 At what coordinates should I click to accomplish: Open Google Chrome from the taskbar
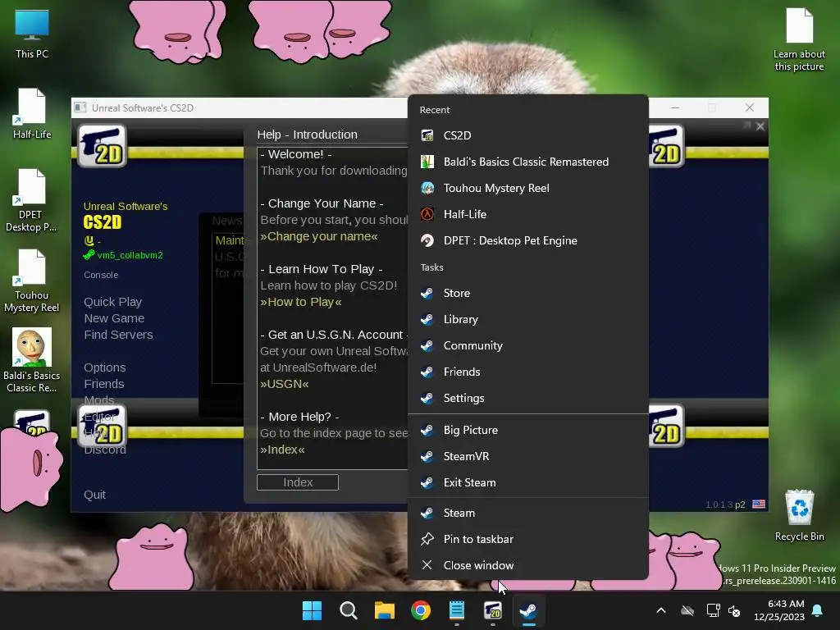pos(421,610)
